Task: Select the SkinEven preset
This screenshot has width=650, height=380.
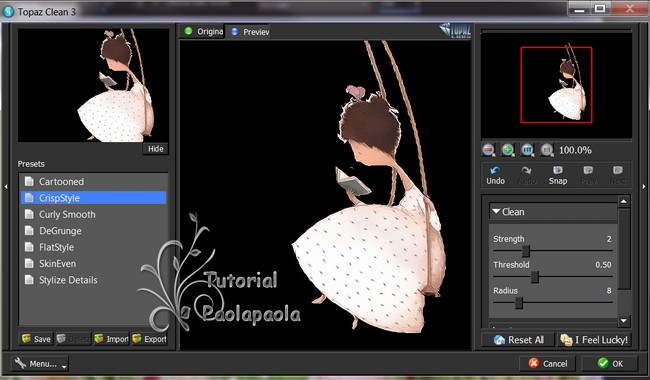Action: [93, 264]
